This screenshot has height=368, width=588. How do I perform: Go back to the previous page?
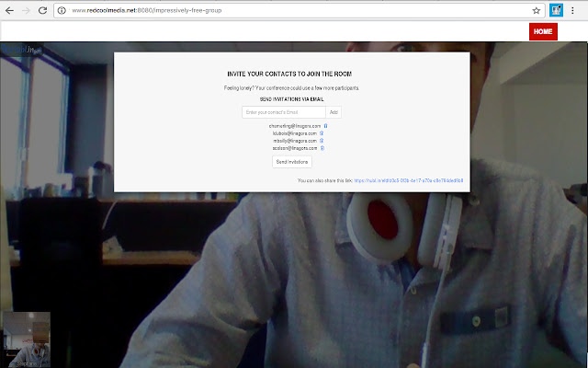(9, 10)
